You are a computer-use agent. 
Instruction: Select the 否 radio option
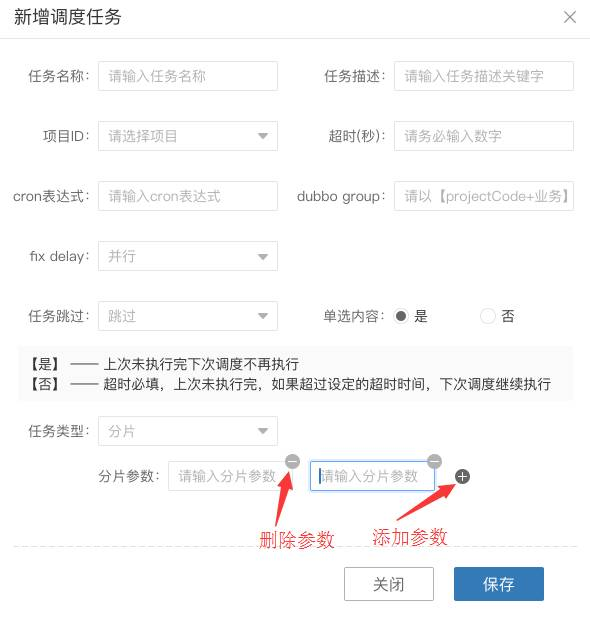[488, 316]
